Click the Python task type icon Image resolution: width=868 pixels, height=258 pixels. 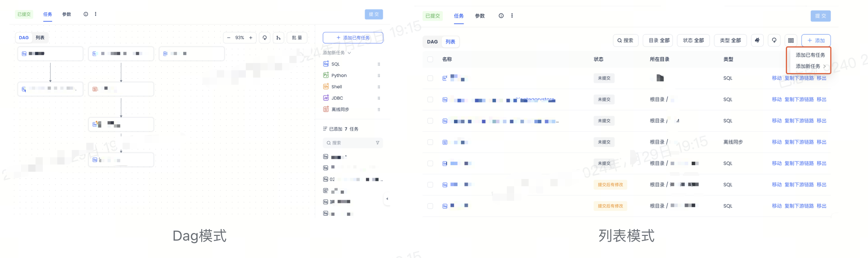point(326,75)
